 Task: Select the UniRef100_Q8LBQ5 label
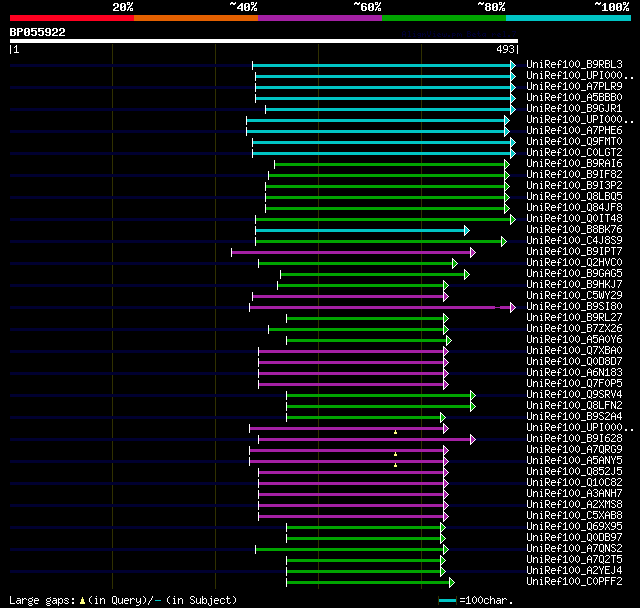pyautogui.click(x=574, y=197)
